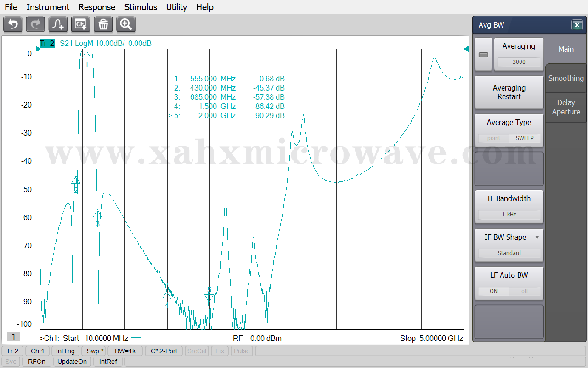Screen dimensions: 588x368
Task: Click status bar BW=1k entry
Action: pos(125,351)
